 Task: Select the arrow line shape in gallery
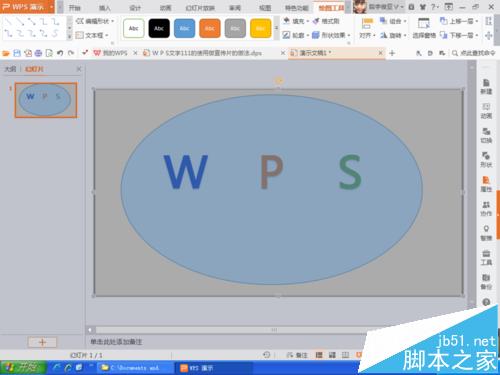coord(20,22)
